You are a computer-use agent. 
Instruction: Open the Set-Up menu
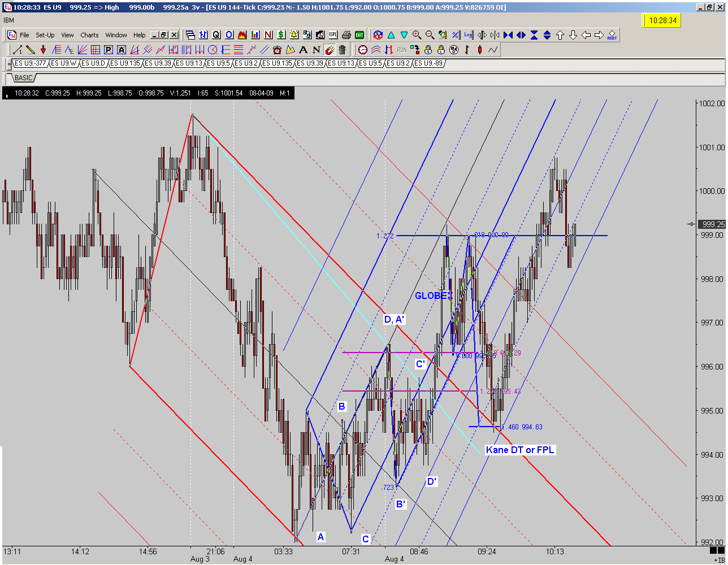coord(45,35)
